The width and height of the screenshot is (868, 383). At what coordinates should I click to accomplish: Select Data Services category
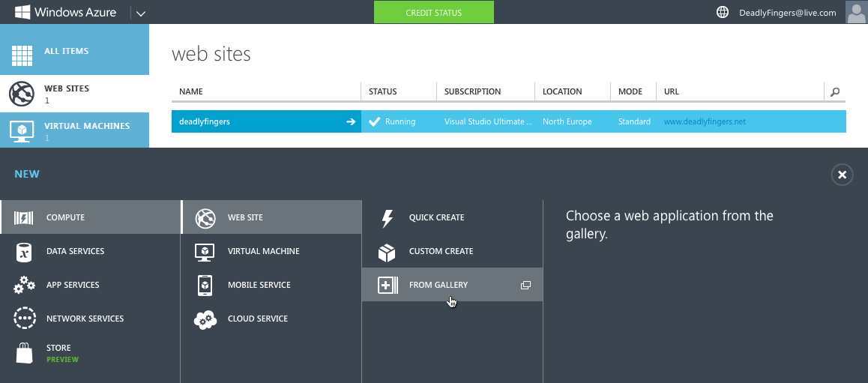(x=90, y=251)
